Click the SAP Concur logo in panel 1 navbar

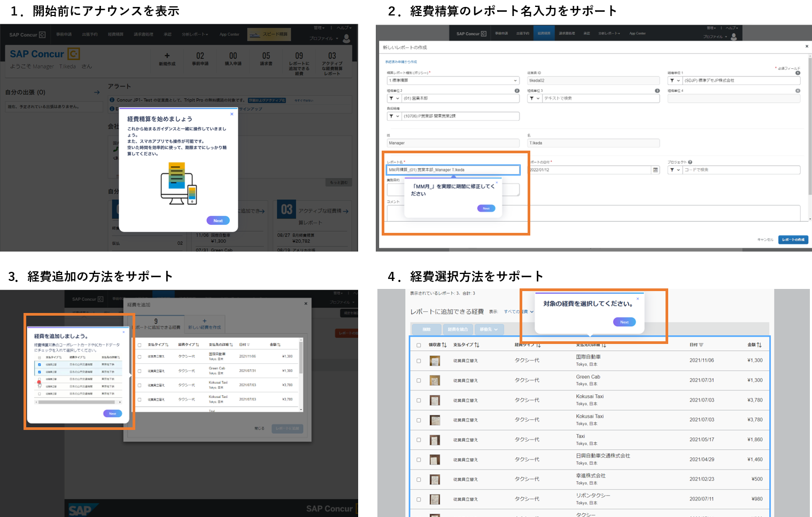(27, 35)
